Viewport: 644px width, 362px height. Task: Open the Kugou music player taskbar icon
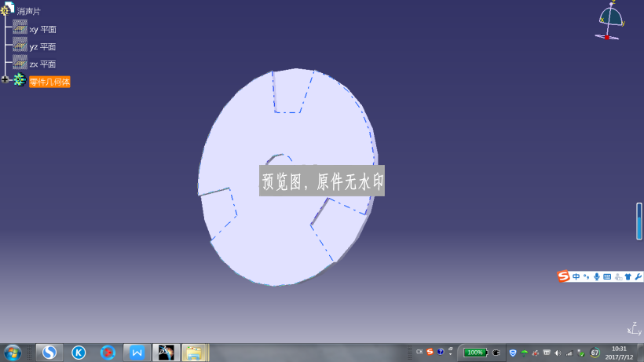79,353
